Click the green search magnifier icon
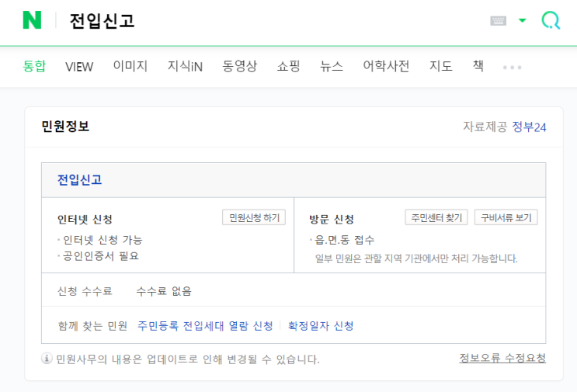577x392 pixels. [x=551, y=21]
